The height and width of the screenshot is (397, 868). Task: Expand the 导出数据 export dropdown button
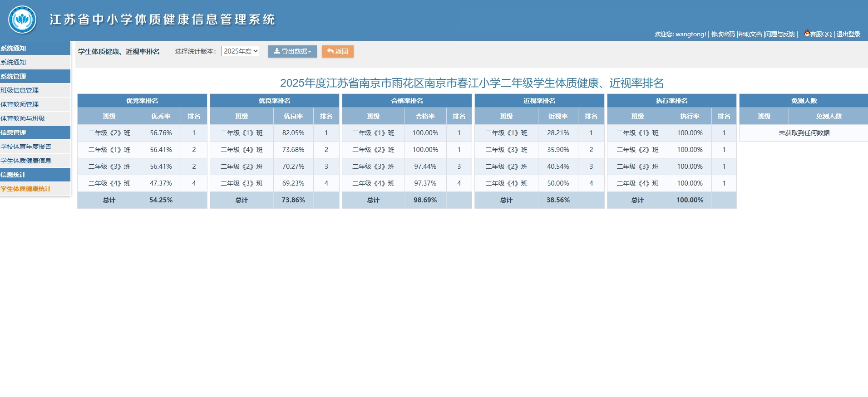pyautogui.click(x=292, y=51)
